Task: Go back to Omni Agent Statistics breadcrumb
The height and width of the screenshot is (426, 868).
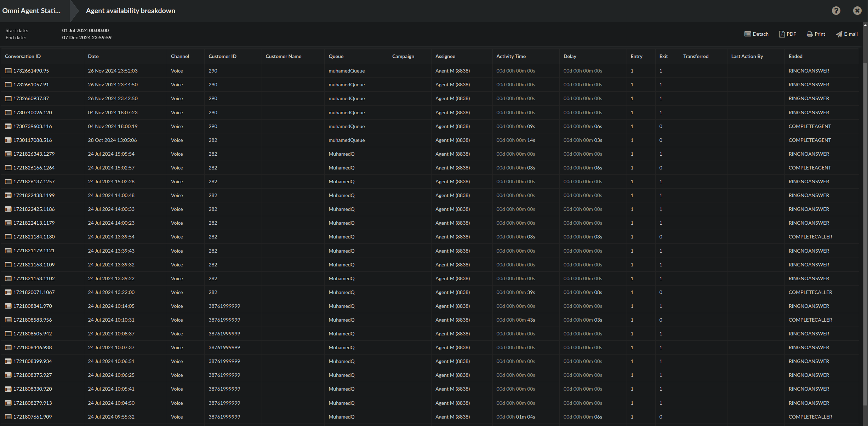Action: (x=32, y=11)
